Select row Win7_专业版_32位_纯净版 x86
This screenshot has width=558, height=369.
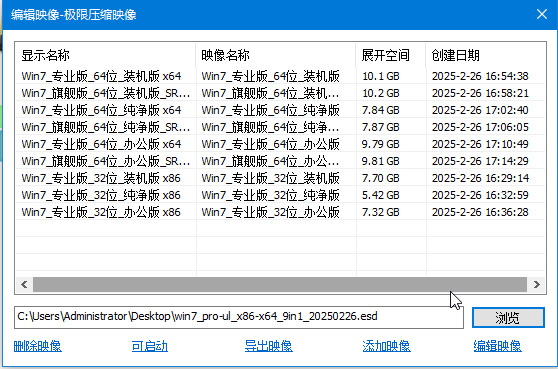[x=280, y=195]
